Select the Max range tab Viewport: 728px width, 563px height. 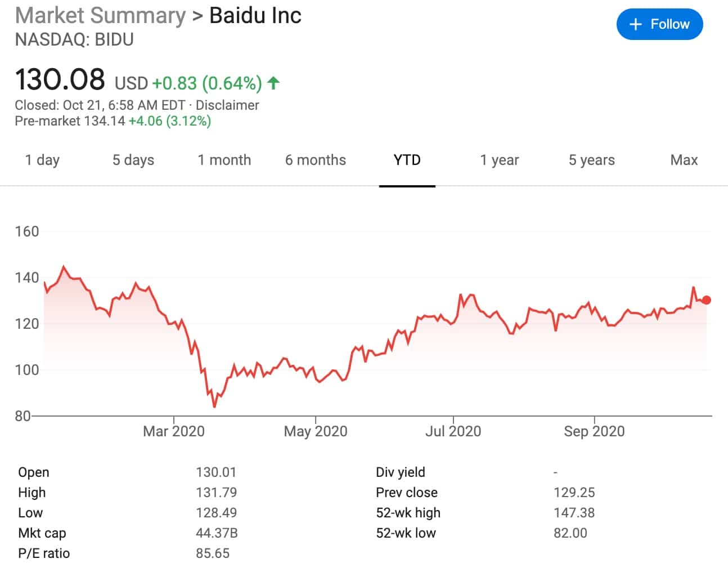[x=684, y=160]
